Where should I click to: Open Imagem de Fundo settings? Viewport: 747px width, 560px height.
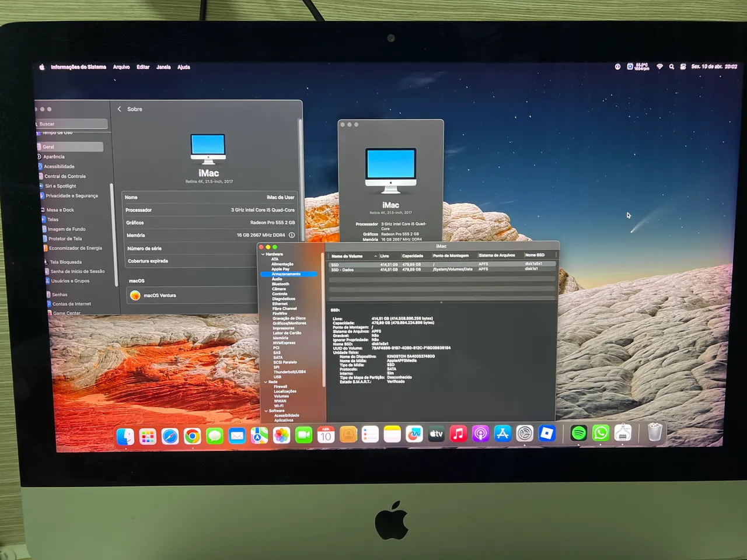pos(67,229)
